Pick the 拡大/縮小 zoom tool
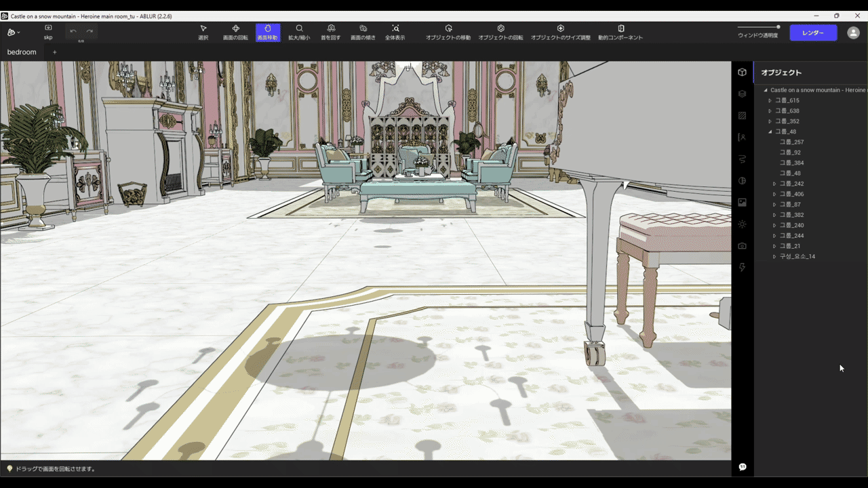Viewport: 868px width, 488px height. point(299,33)
